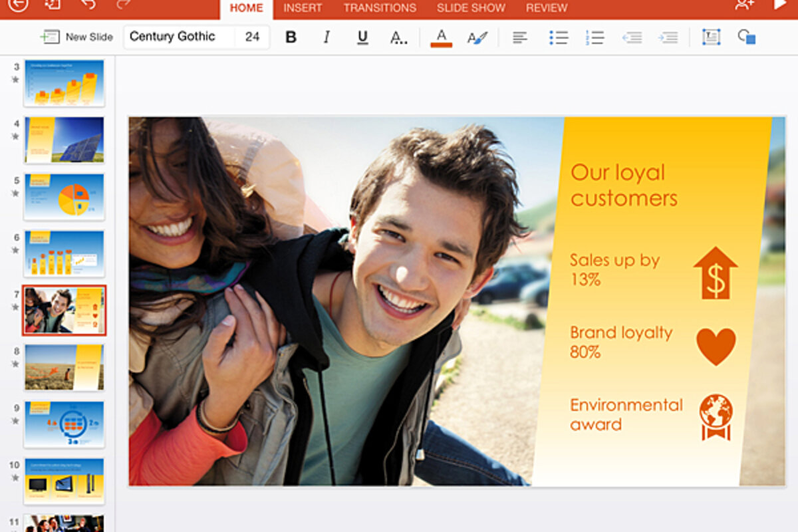Click the star under slide 3
Screen dimensions: 798x532
pyautogui.click(x=15, y=80)
